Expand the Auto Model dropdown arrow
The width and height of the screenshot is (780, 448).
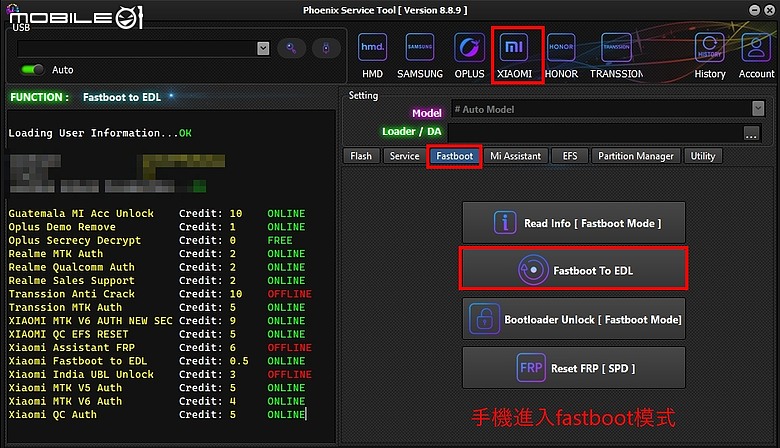click(758, 108)
